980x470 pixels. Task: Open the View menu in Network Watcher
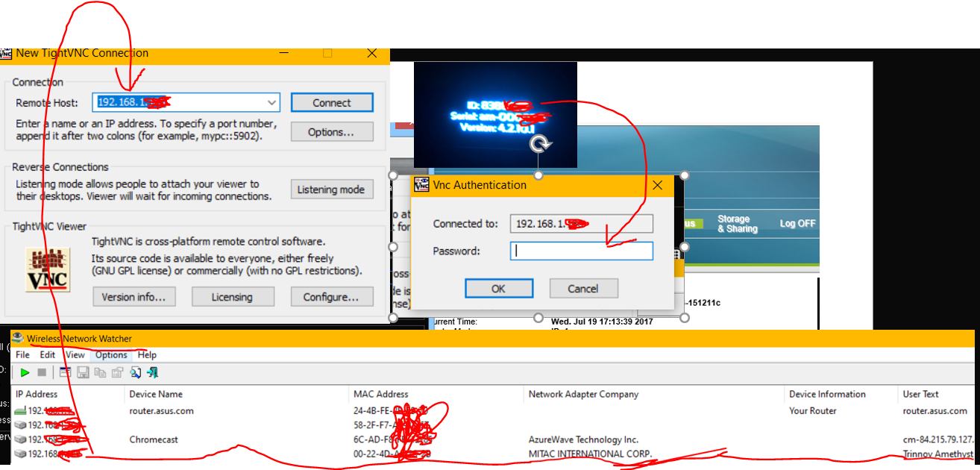[75, 355]
